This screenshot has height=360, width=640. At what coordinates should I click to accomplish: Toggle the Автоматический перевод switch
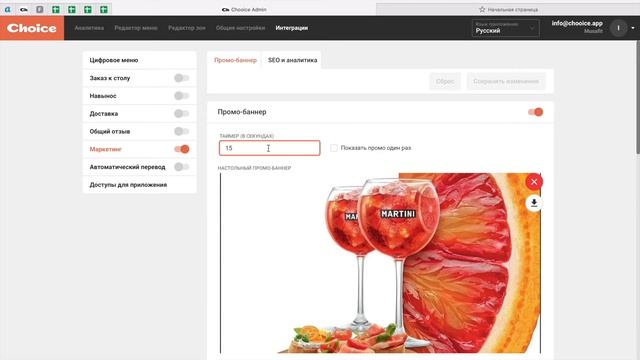[182, 167]
